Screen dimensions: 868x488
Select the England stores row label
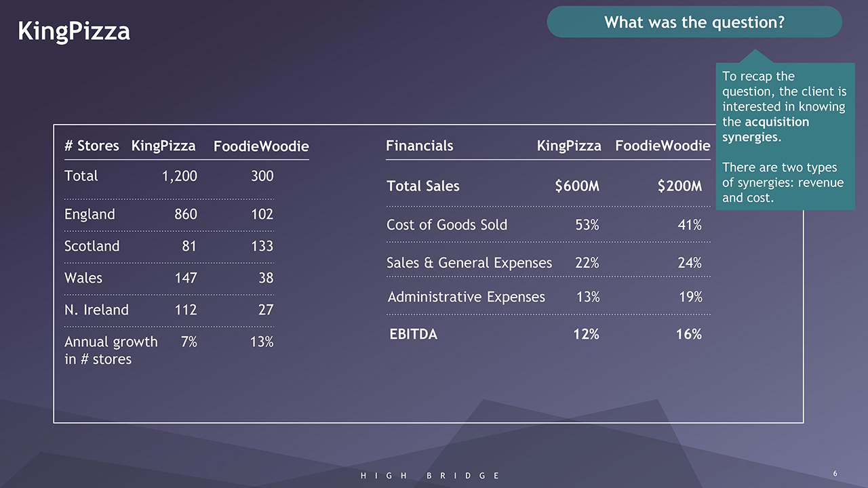(x=90, y=214)
